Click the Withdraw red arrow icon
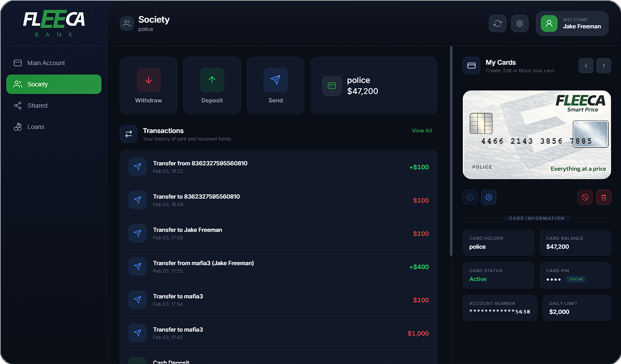This screenshot has height=364, width=621. click(149, 80)
